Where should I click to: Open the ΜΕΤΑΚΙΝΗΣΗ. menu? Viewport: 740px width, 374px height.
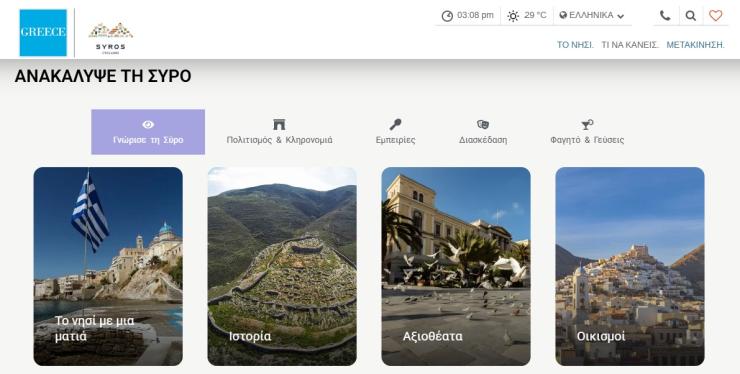coord(695,45)
